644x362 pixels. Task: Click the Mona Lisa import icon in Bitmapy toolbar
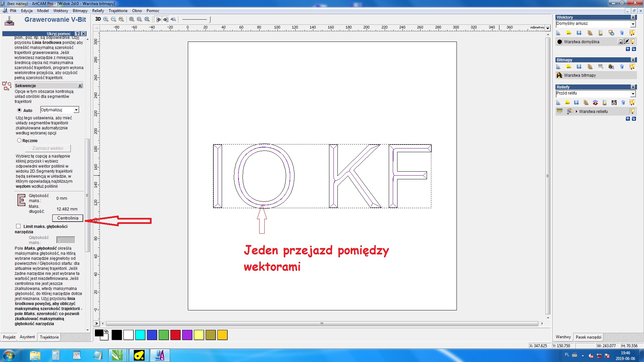[611, 67]
